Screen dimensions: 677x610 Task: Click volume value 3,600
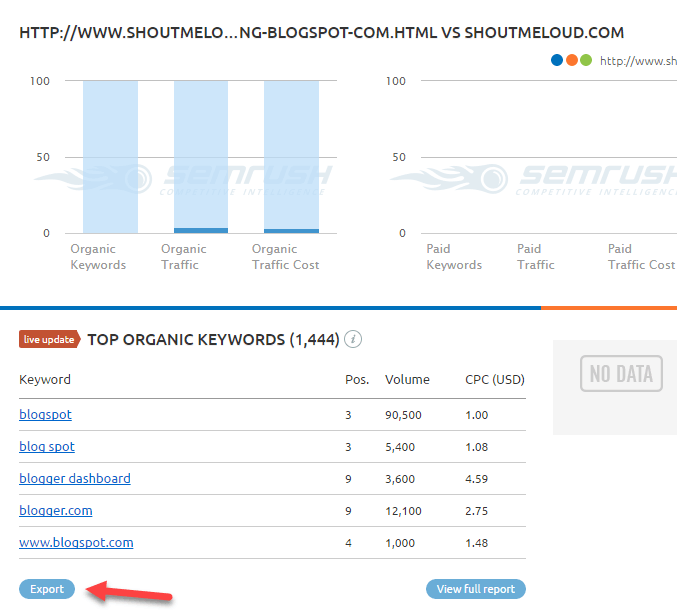(x=400, y=479)
